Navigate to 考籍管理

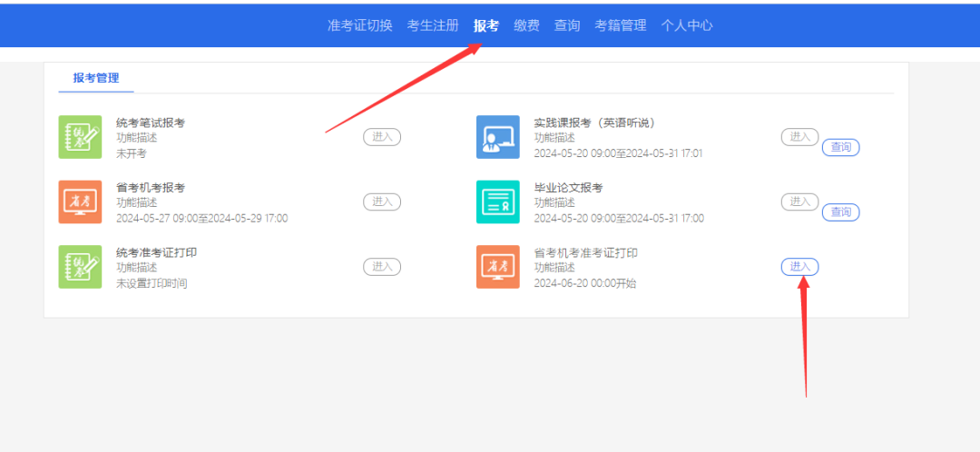[621, 25]
